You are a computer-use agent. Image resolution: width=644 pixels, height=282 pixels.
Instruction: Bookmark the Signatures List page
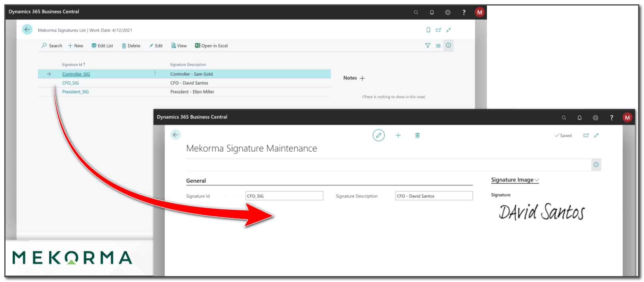pos(428,30)
